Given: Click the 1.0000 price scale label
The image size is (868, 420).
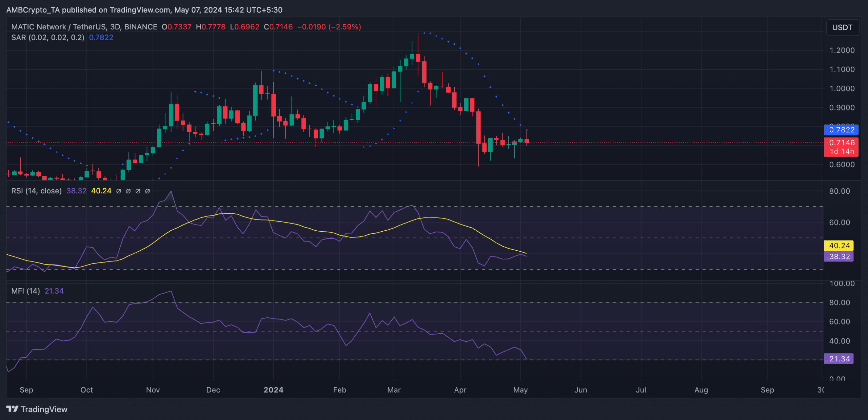Looking at the screenshot, I should click(x=842, y=88).
